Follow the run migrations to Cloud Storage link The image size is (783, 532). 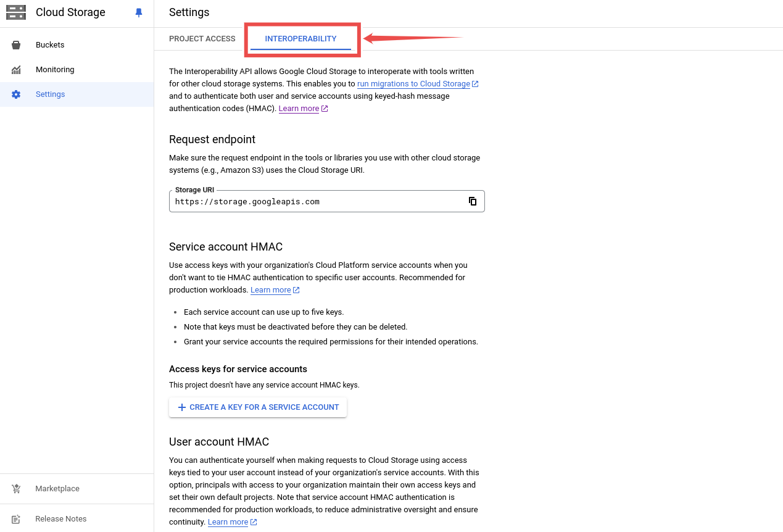point(413,84)
